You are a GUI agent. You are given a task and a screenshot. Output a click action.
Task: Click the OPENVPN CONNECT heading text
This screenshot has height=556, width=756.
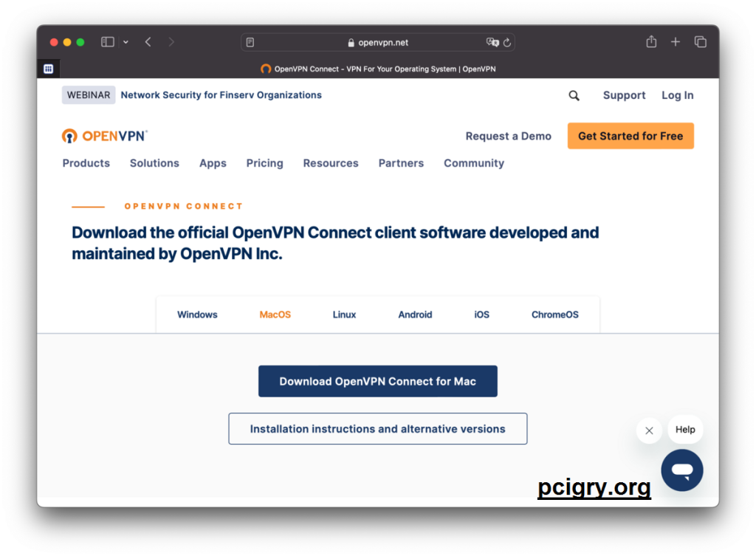coord(184,207)
